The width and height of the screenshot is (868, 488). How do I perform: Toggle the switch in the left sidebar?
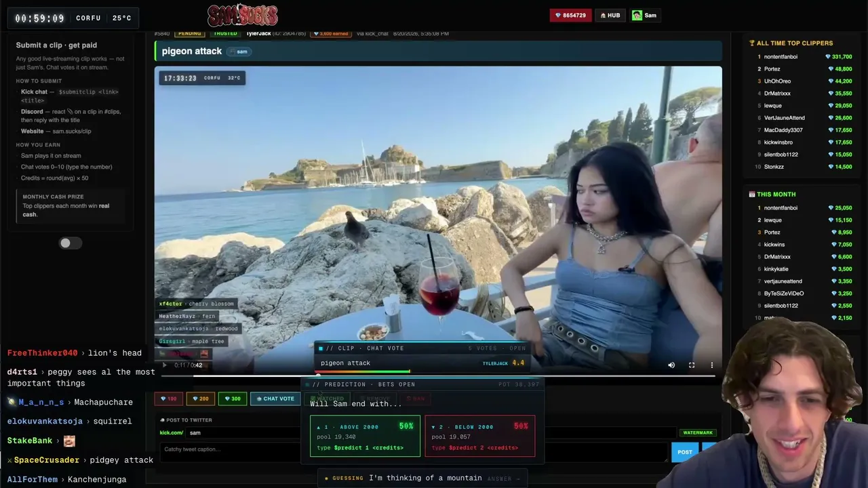click(x=70, y=243)
